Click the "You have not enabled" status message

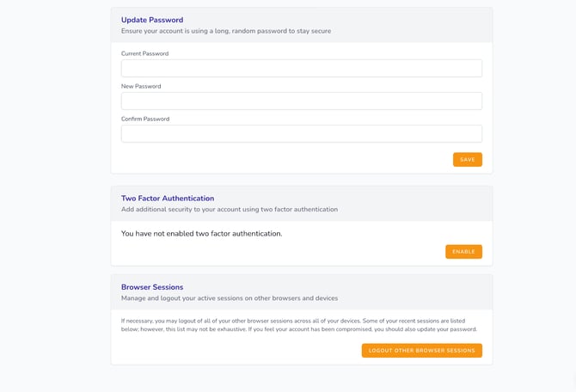coord(201,233)
